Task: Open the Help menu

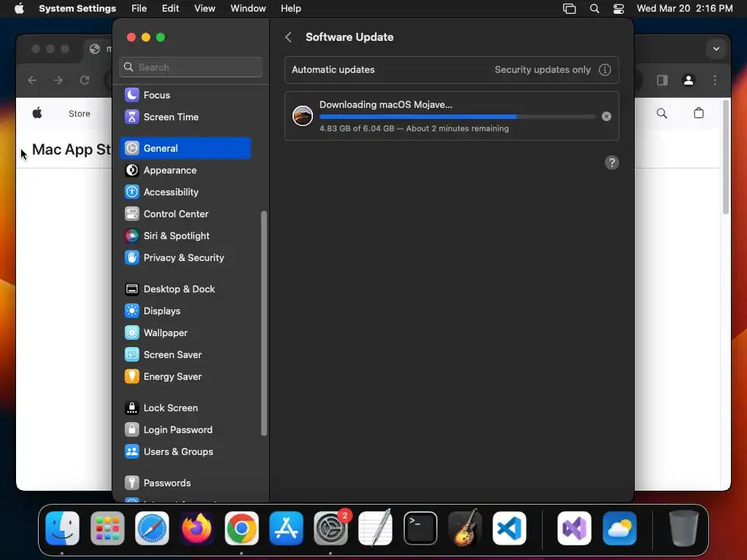Action: [290, 9]
